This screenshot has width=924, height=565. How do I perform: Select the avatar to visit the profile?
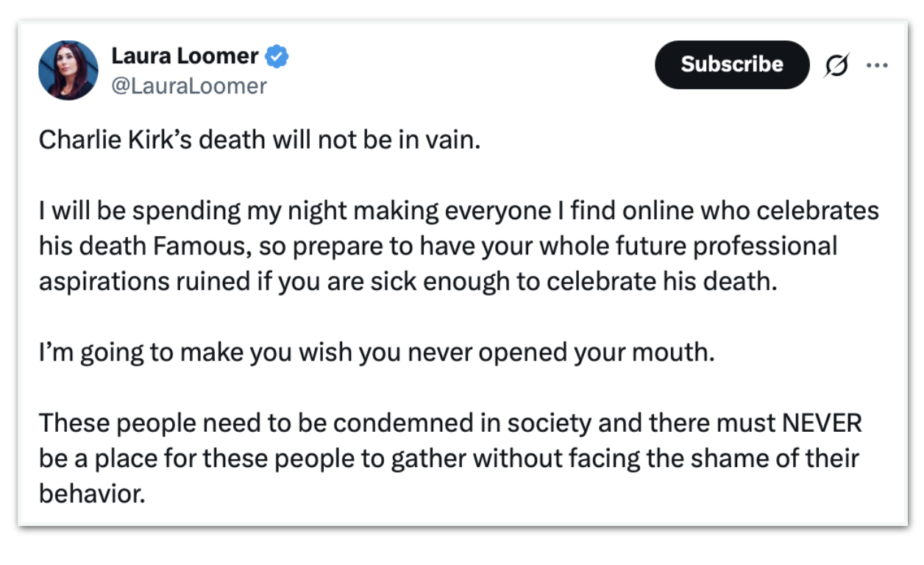(x=68, y=70)
